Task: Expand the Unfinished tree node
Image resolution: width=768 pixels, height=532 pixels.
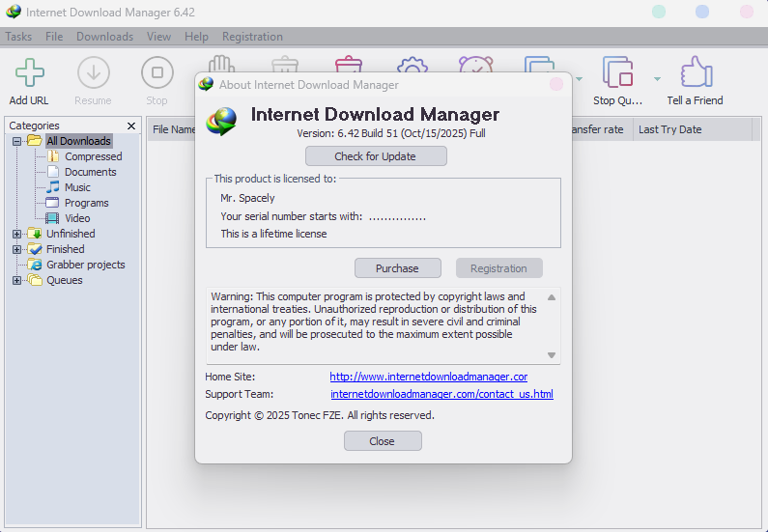Action: [16, 234]
